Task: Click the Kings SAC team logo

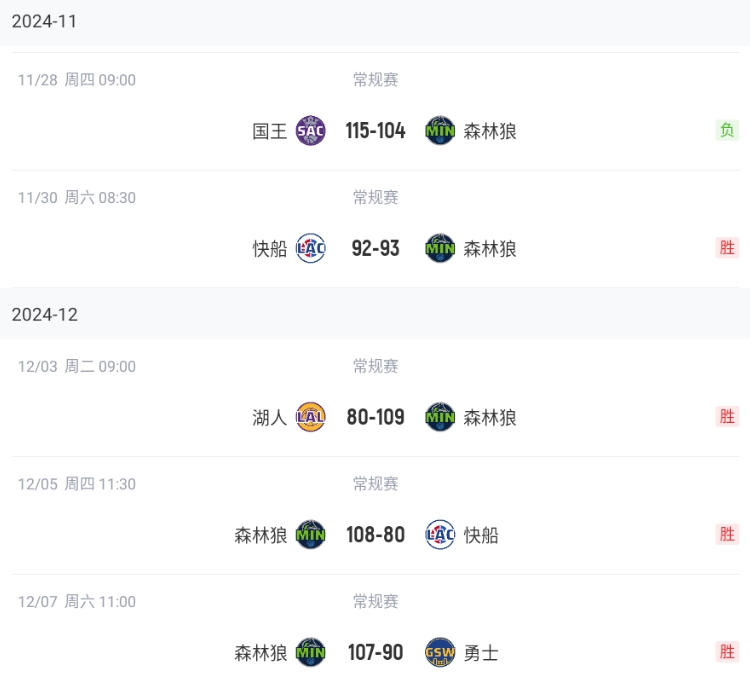Action: click(311, 131)
